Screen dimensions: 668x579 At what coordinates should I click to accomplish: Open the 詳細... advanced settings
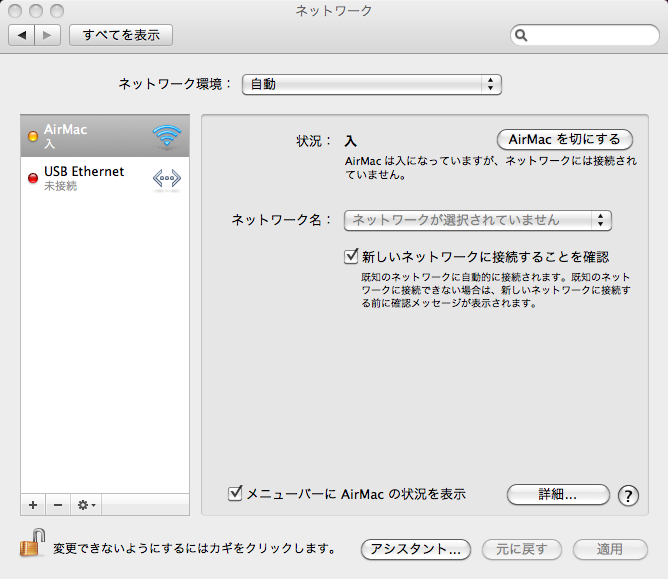[x=558, y=494]
